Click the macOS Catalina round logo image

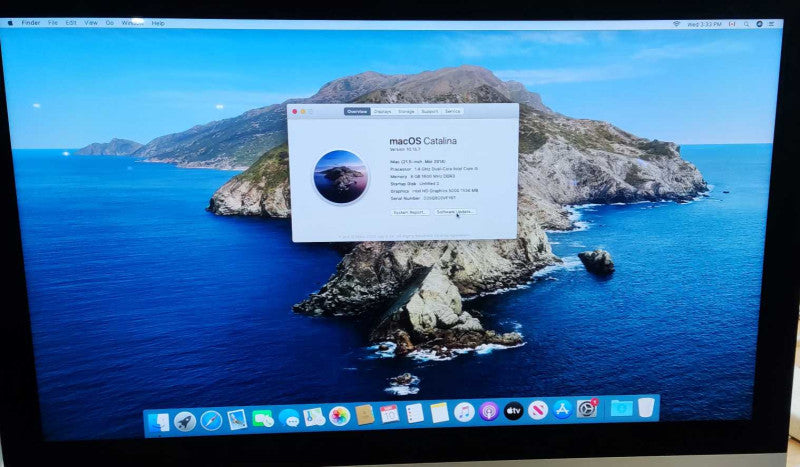point(341,177)
